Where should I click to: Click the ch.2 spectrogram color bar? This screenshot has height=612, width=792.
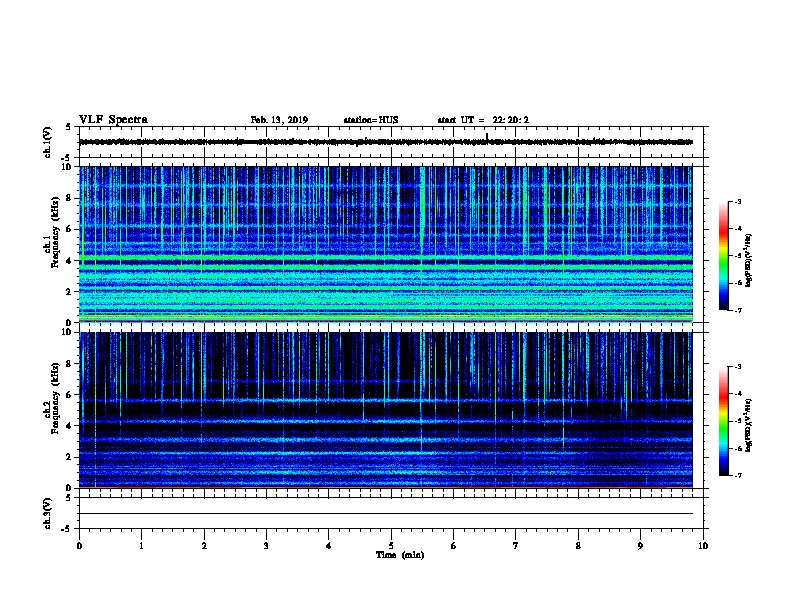point(723,421)
